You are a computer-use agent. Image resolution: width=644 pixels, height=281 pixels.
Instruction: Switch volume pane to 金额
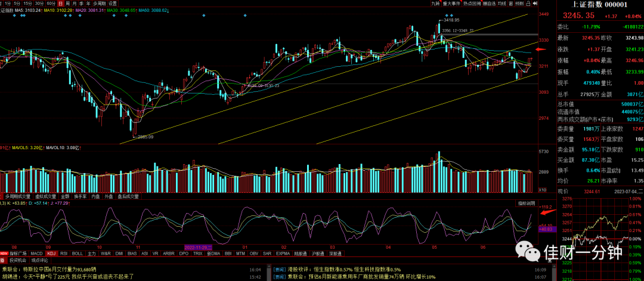(66, 196)
